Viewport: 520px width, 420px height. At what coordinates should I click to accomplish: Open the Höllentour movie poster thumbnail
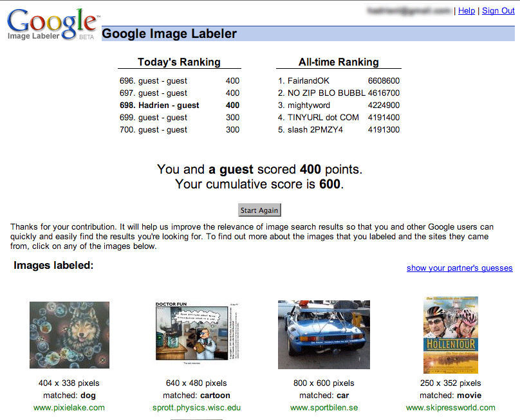[450, 335]
